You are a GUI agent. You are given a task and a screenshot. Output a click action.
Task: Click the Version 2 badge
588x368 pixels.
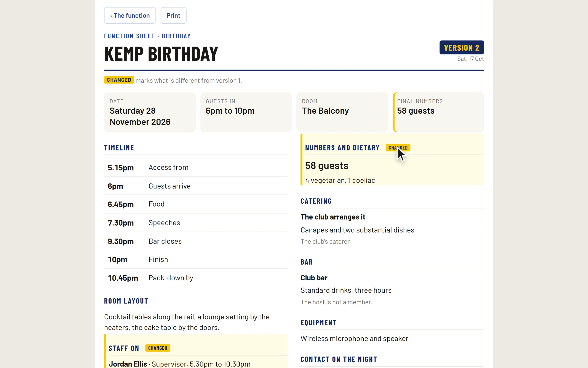pos(461,47)
